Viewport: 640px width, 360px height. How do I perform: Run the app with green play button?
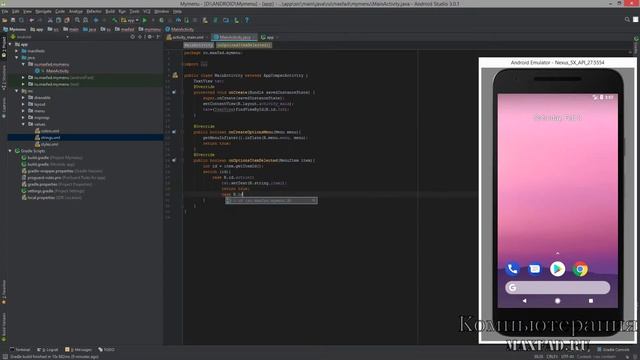pyautogui.click(x=144, y=20)
